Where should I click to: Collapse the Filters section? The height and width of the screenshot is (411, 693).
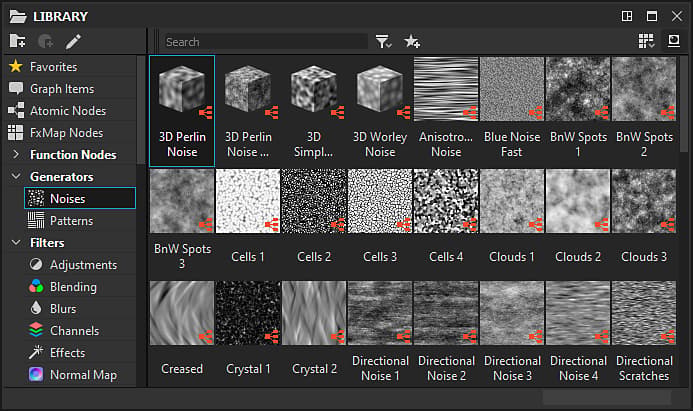pos(16,242)
